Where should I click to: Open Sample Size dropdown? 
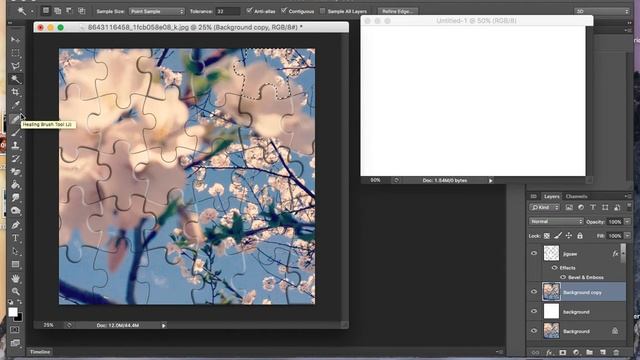157,11
